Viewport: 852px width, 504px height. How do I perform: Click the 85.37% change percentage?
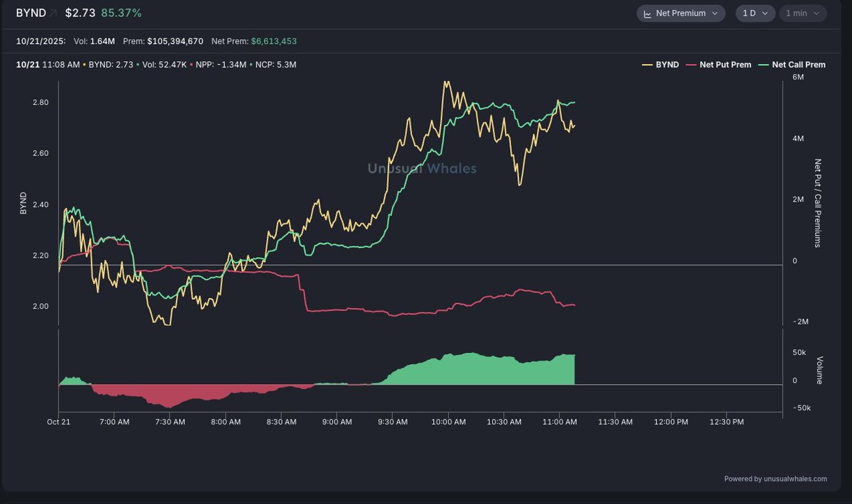(121, 13)
